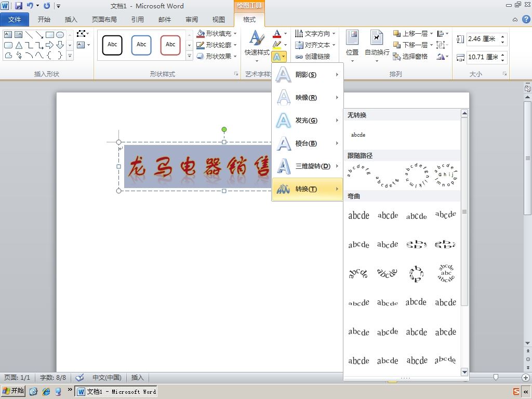The image size is (532, 399).
Task: Toggle the text effects A button
Action: click(x=279, y=57)
